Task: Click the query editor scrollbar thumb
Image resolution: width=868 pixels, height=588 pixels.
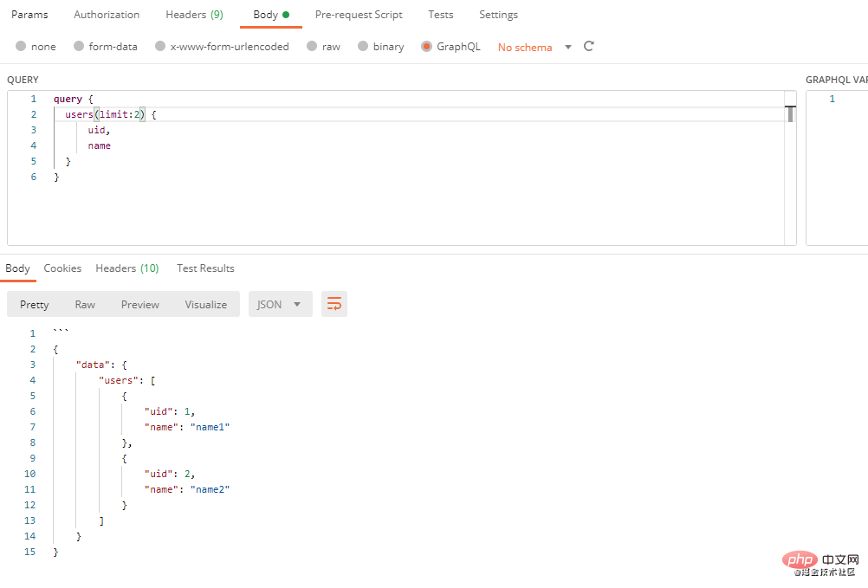Action: pos(791,113)
